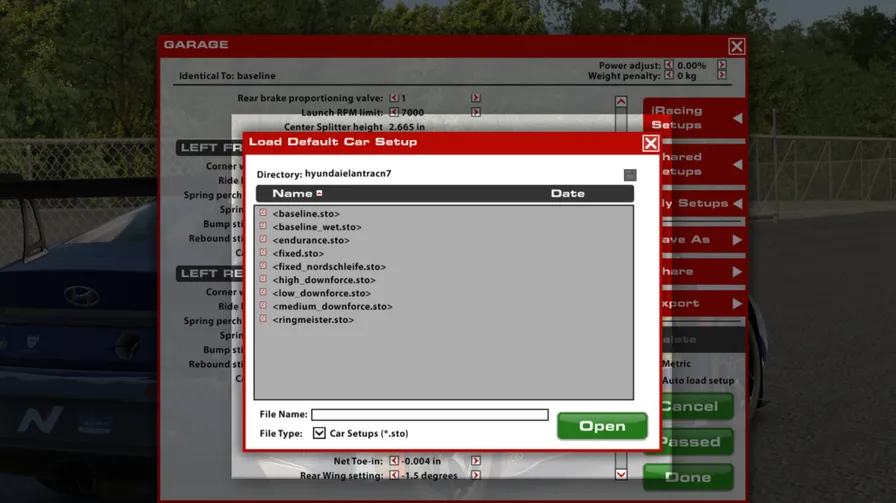Click the sort indicator beside Name

[319, 193]
